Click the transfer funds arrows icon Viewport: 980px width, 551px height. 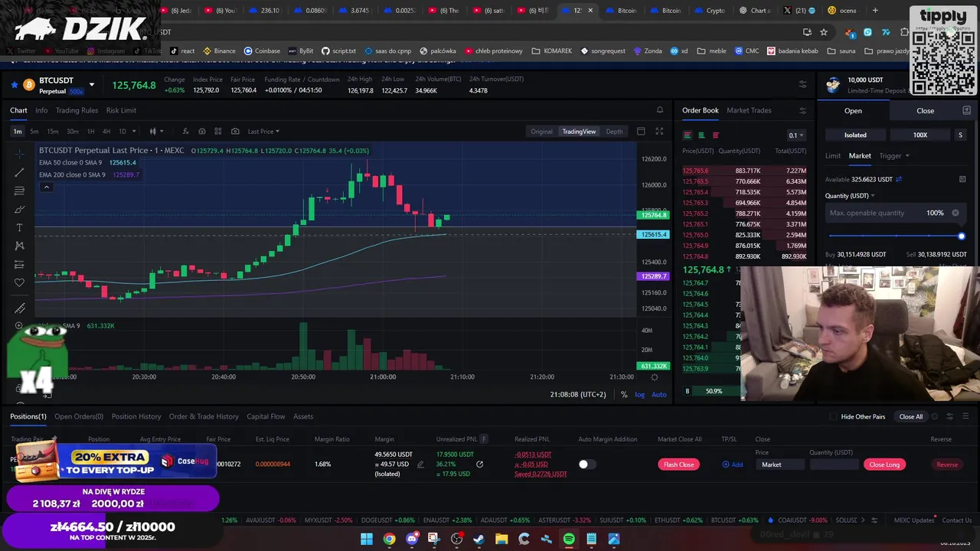899,179
